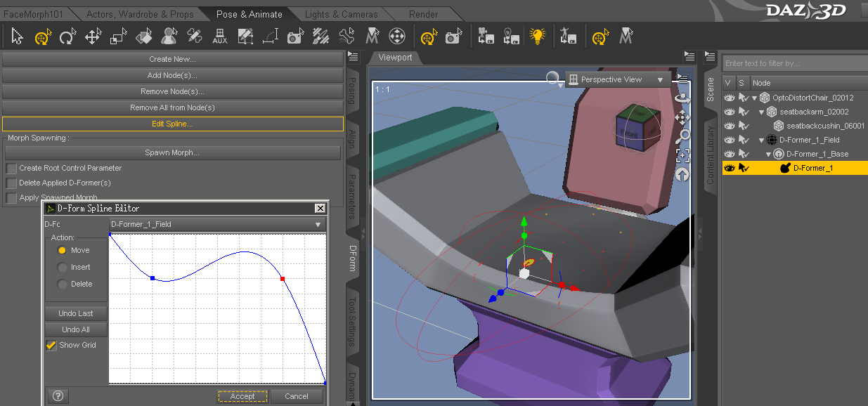Open the Render tab

point(423,14)
